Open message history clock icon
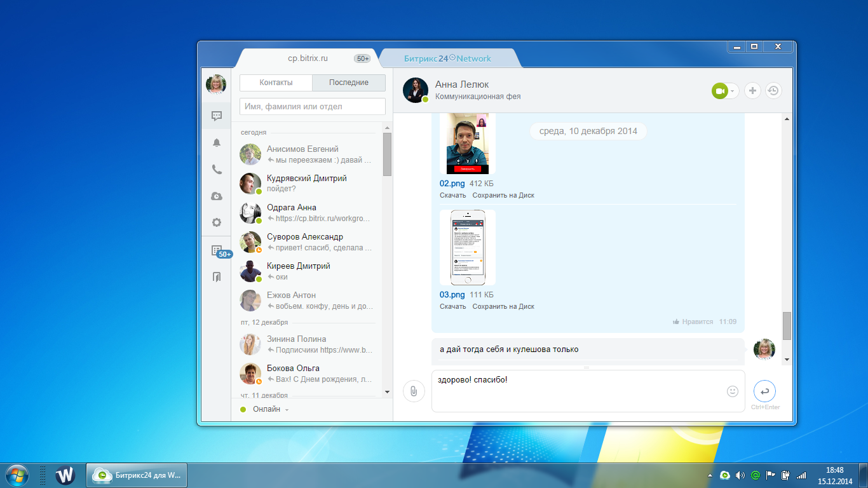The image size is (868, 488). 773,91
